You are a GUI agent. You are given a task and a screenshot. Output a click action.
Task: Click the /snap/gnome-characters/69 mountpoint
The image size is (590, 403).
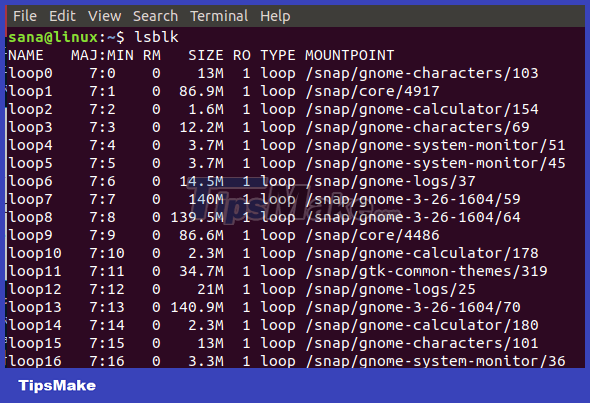tap(418, 127)
